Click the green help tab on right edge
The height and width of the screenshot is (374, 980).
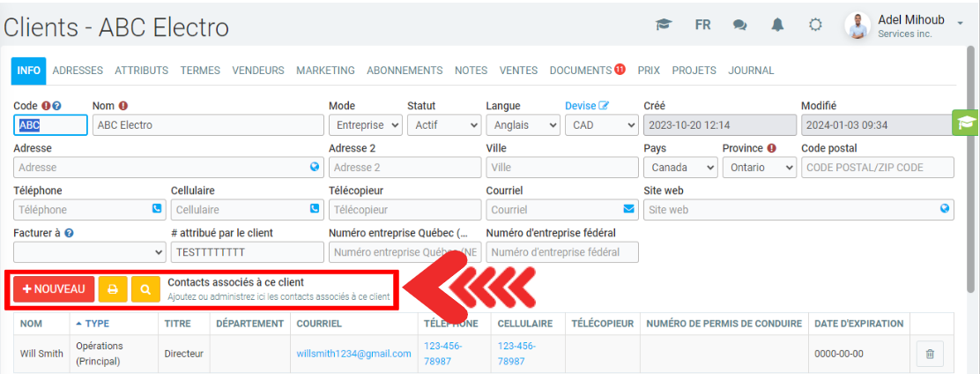(966, 123)
